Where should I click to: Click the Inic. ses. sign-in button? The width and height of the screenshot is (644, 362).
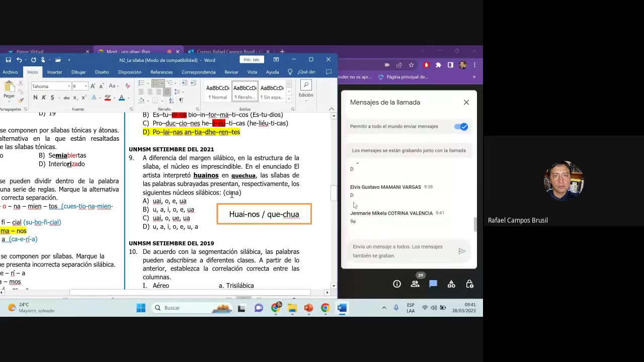click(x=252, y=60)
